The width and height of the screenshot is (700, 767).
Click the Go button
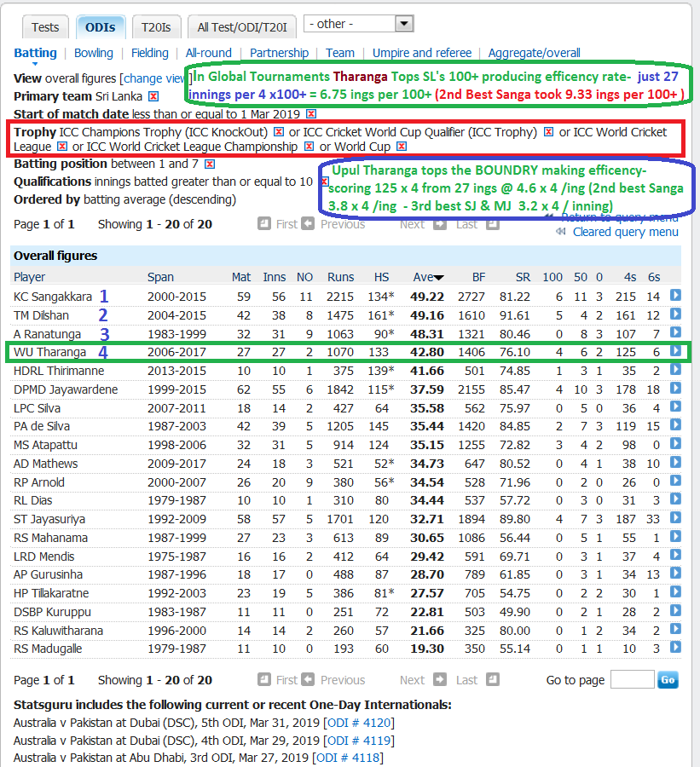tap(668, 679)
